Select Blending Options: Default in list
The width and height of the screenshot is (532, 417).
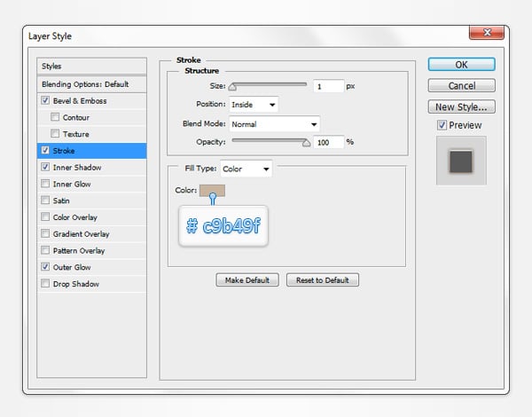[85, 84]
